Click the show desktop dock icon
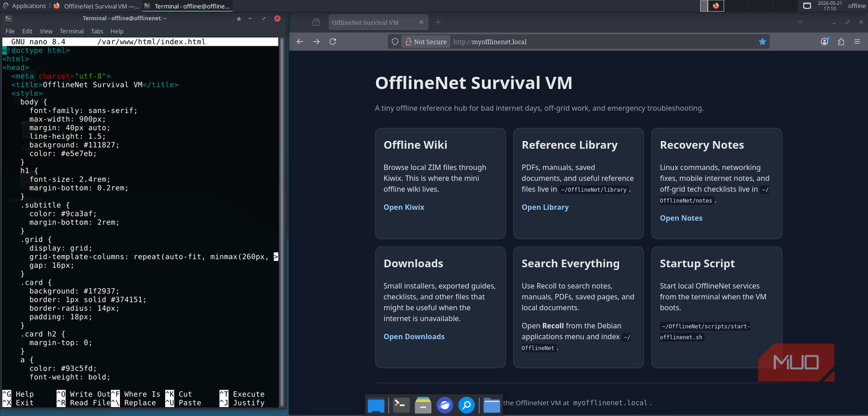The image size is (868, 416). click(376, 405)
